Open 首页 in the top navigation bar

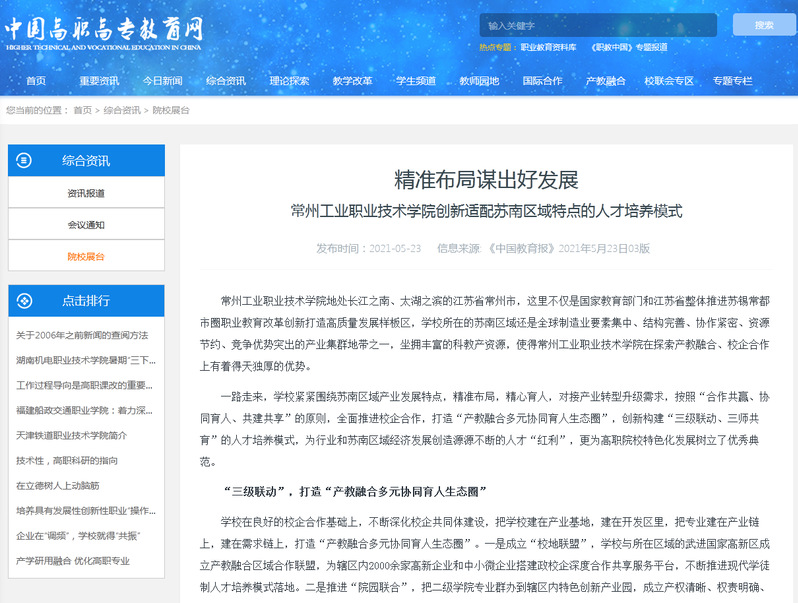(x=36, y=81)
